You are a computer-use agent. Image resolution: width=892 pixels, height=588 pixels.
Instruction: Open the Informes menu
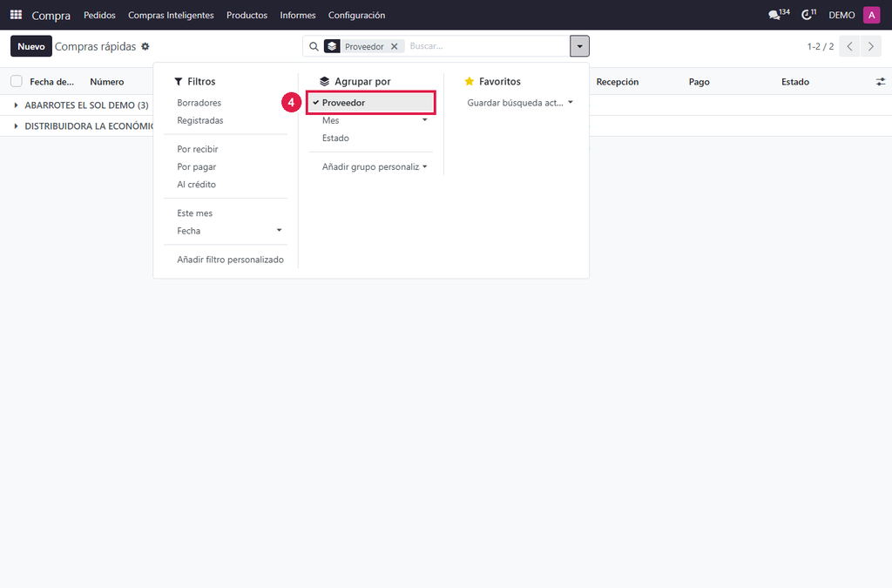(298, 15)
